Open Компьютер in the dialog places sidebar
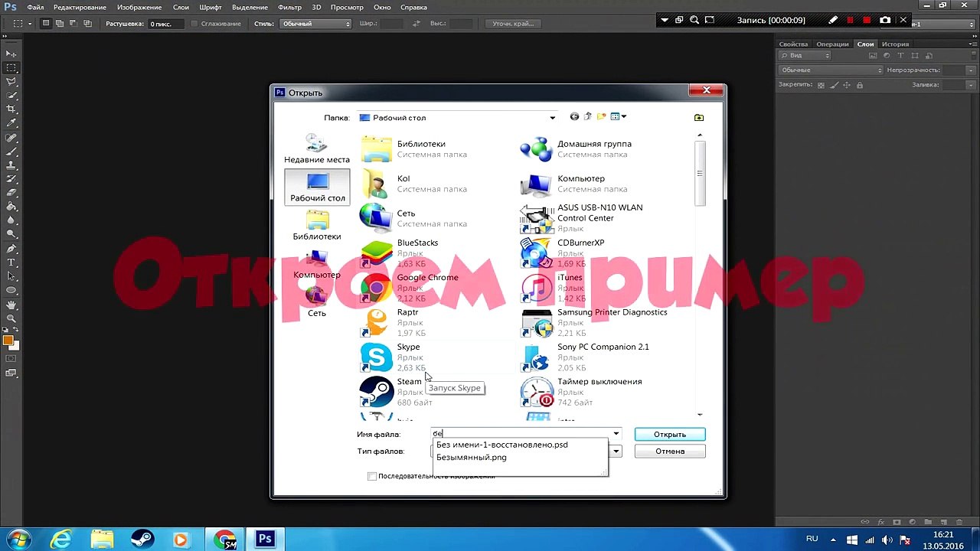980x551 pixels. [x=317, y=264]
